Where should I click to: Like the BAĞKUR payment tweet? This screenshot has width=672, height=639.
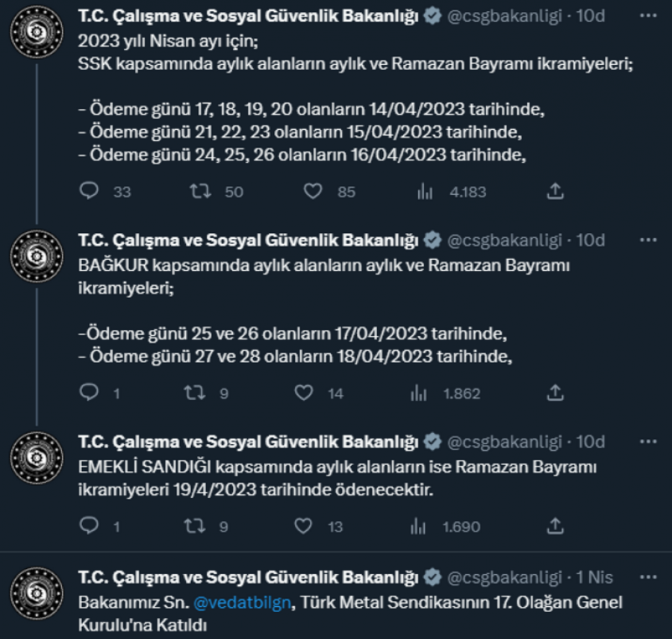[x=303, y=393]
